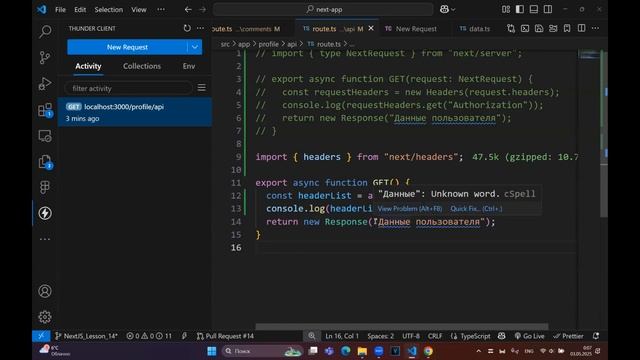Open errors and warnings count in status bar
Image resolution: width=640 pixels, height=360 pixels.
pos(149,336)
